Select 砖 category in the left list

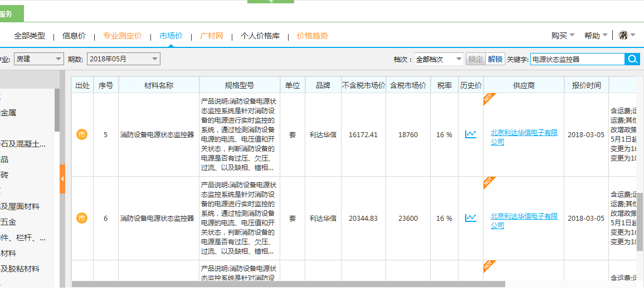4,176
